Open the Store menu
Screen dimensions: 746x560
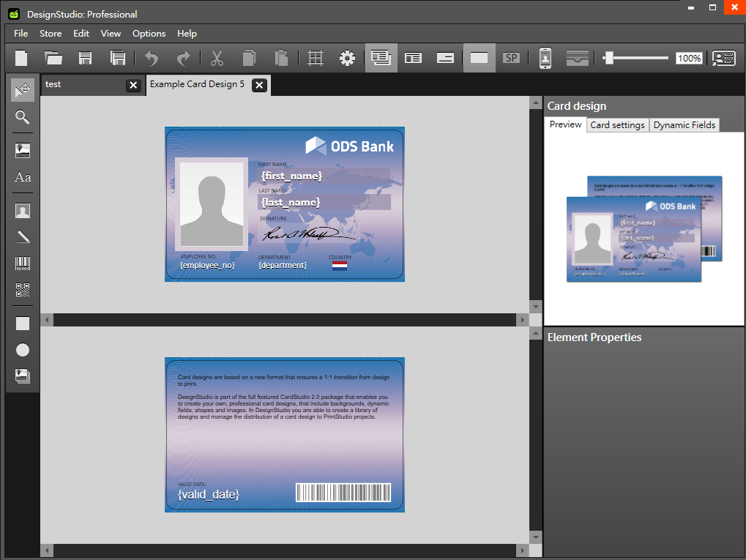tap(51, 33)
